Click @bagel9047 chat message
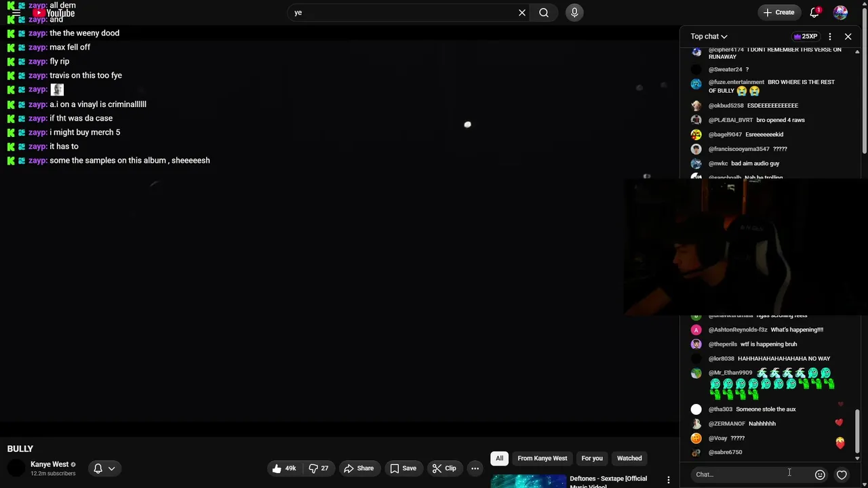 point(764,134)
